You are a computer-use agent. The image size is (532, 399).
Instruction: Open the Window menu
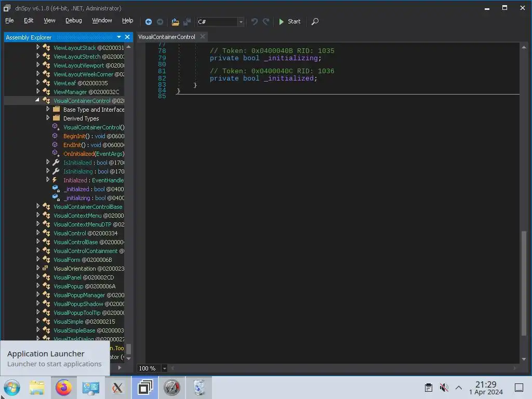[x=102, y=21]
